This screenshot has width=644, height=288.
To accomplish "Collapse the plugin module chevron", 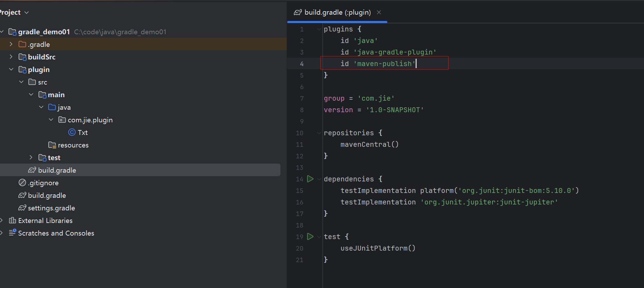I will [11, 69].
